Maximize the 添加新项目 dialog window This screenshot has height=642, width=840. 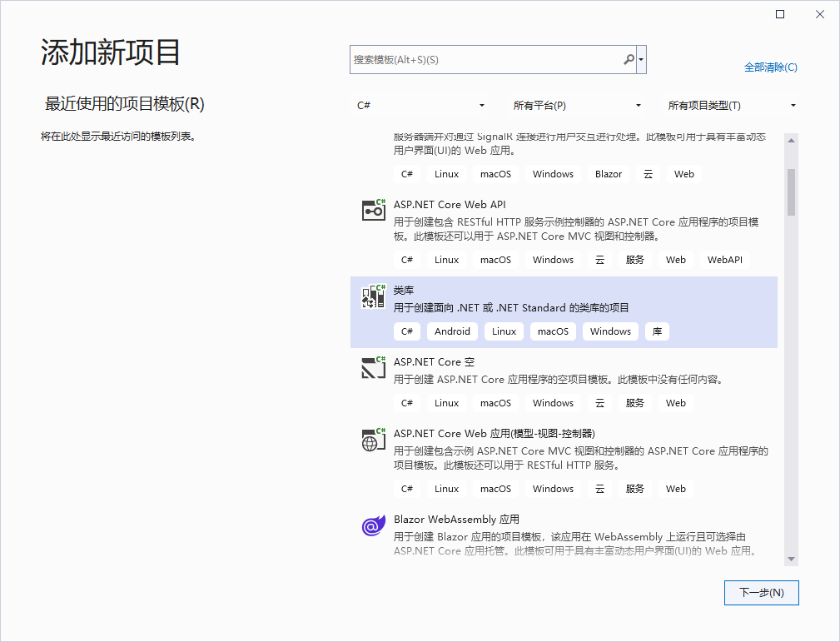[780, 14]
